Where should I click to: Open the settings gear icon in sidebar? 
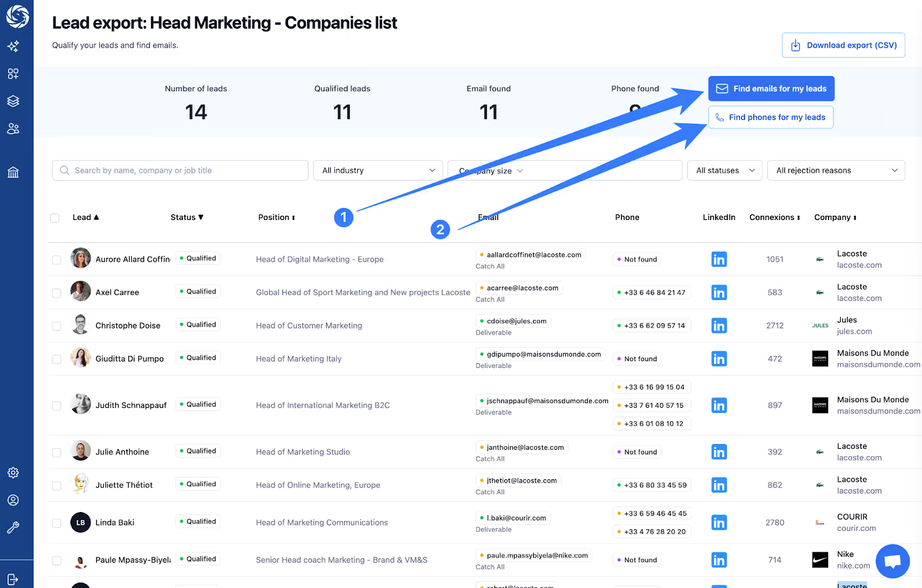[x=13, y=473]
